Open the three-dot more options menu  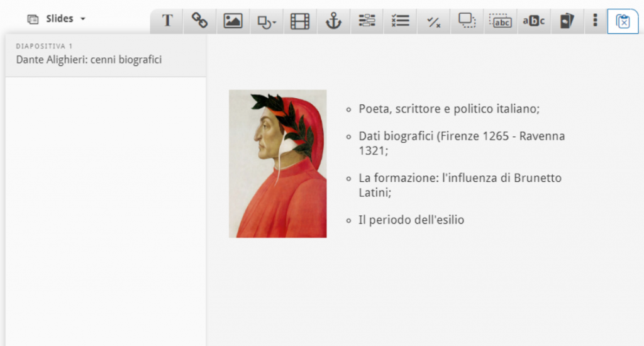pos(595,21)
